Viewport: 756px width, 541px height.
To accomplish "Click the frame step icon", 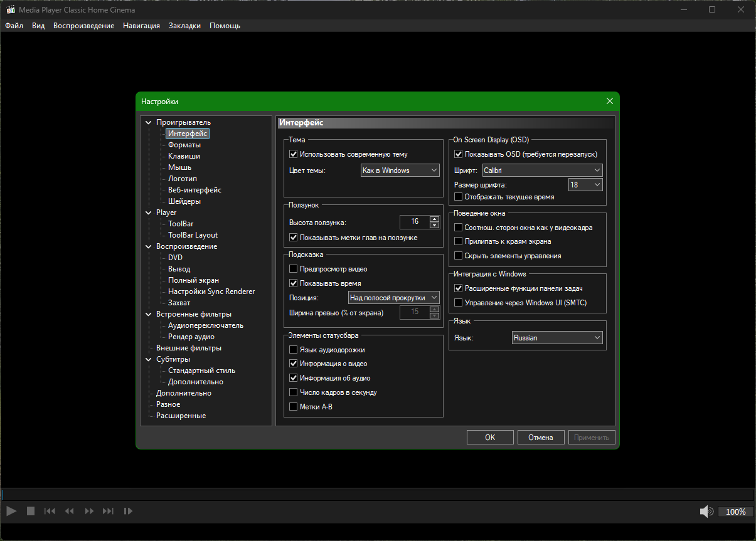I will click(x=128, y=511).
